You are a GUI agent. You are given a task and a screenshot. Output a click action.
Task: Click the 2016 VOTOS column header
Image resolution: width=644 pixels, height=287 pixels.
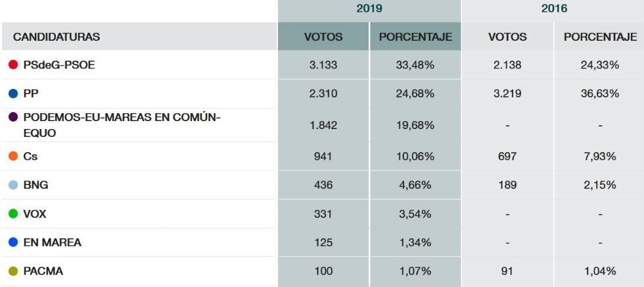(x=507, y=37)
